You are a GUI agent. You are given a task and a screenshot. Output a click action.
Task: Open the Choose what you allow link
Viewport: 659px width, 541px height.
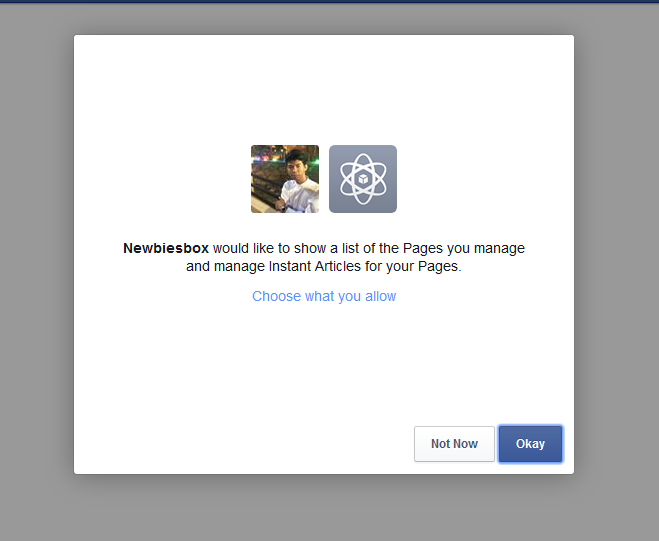point(324,296)
